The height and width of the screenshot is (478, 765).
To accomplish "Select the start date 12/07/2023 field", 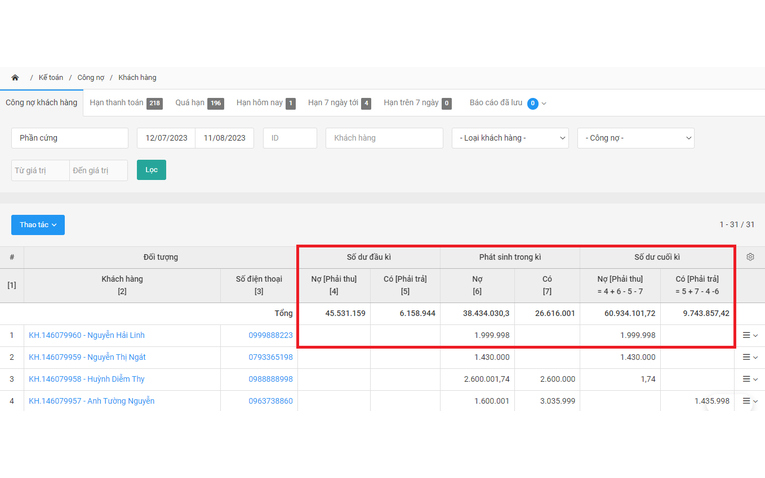I will [166, 138].
